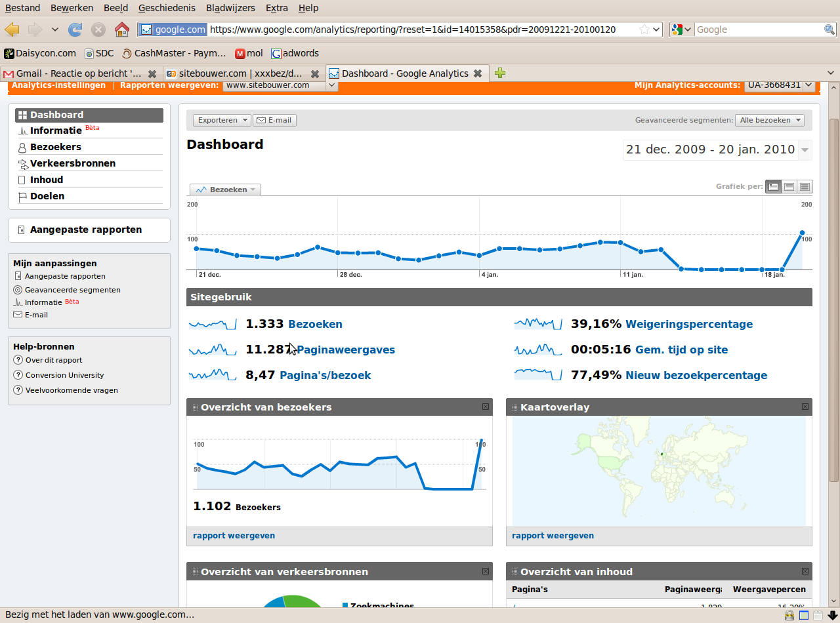The image size is (840, 623).
Task: Open the www.sitebouwer.com report selector
Action: pos(280,85)
